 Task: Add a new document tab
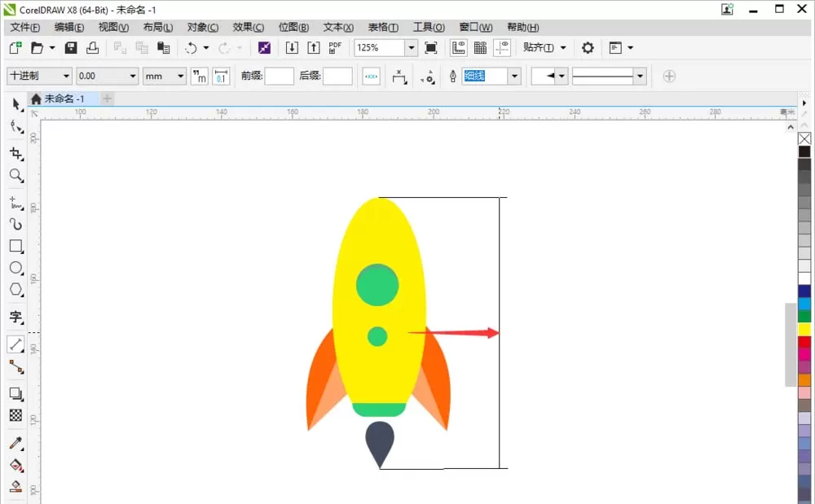[107, 99]
